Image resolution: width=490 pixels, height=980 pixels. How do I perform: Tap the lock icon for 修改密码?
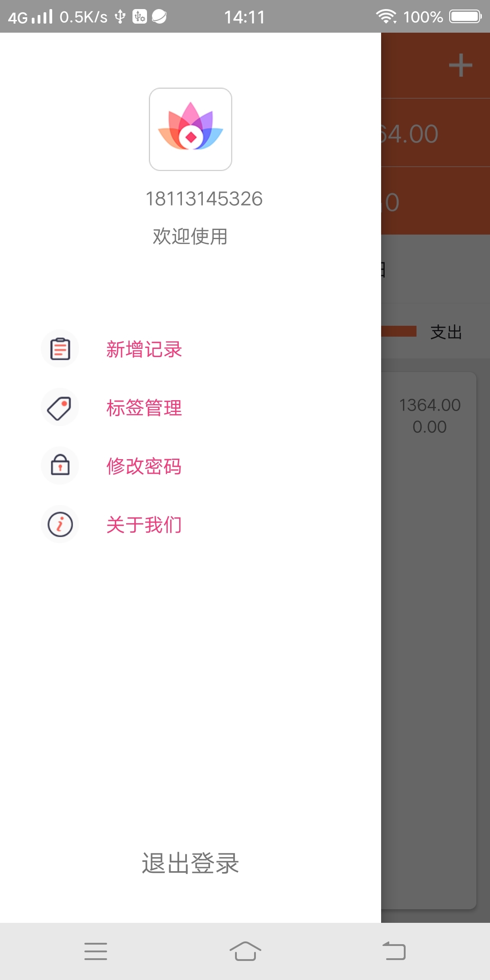pos(60,465)
